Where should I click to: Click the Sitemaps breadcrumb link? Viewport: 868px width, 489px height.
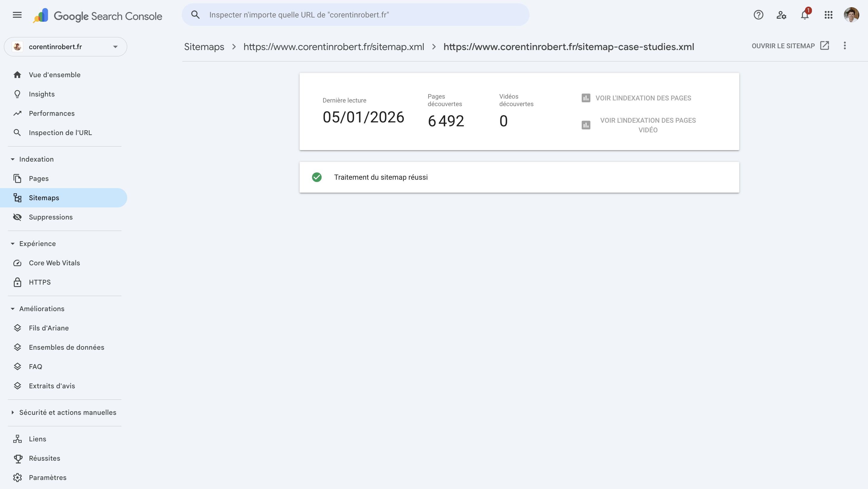(x=204, y=46)
